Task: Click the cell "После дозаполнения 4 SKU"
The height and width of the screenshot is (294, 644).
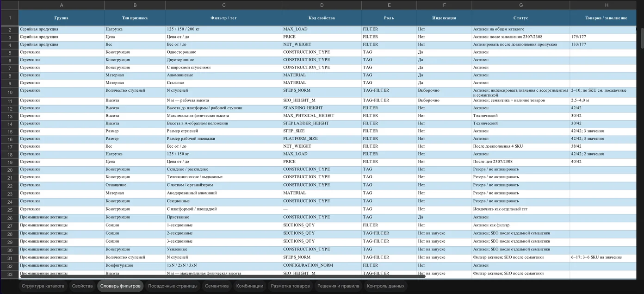Action: tap(521, 146)
